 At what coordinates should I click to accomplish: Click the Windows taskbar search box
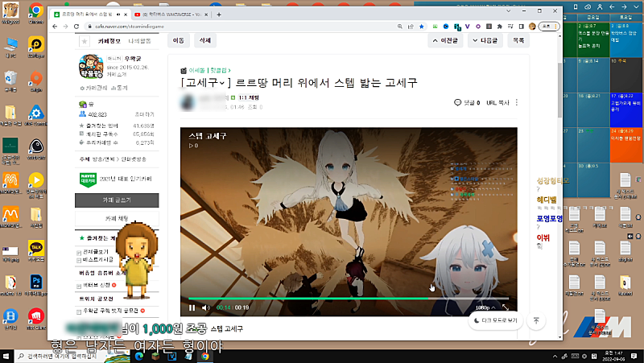(60, 356)
